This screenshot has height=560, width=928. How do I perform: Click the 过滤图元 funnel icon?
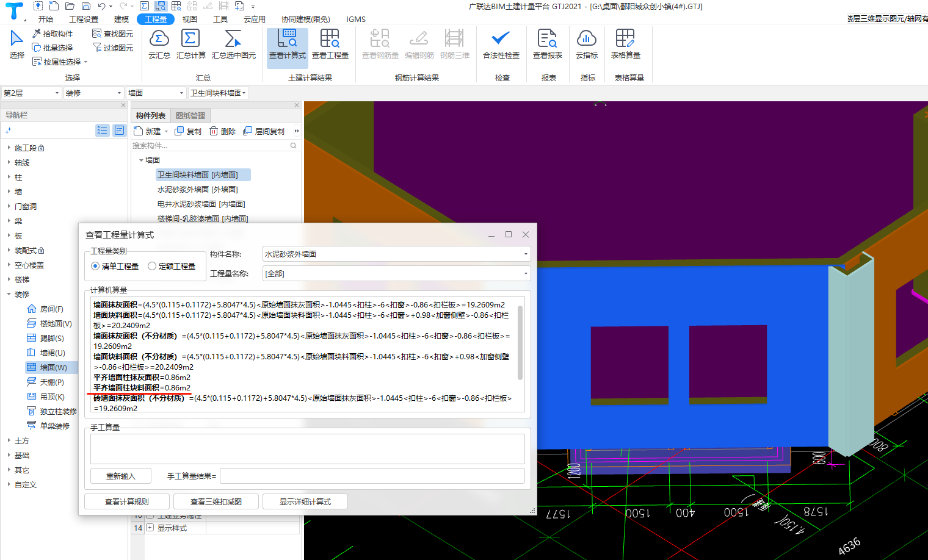click(96, 48)
